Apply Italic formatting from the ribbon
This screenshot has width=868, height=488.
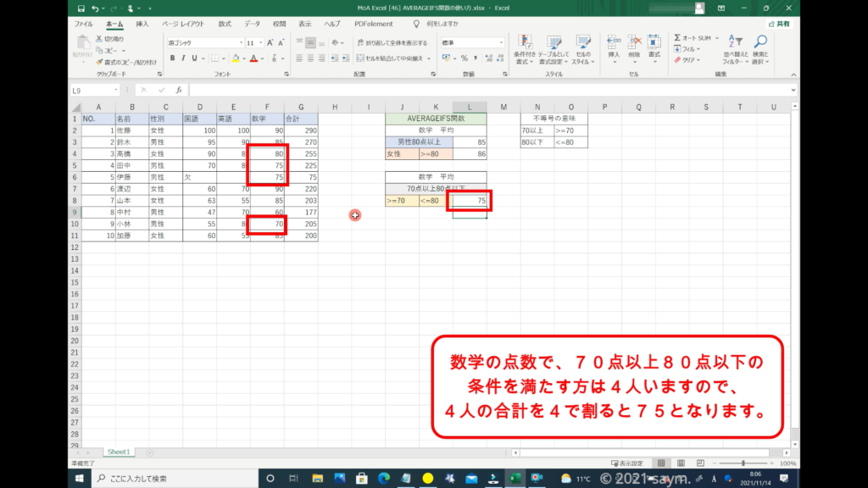pos(183,58)
